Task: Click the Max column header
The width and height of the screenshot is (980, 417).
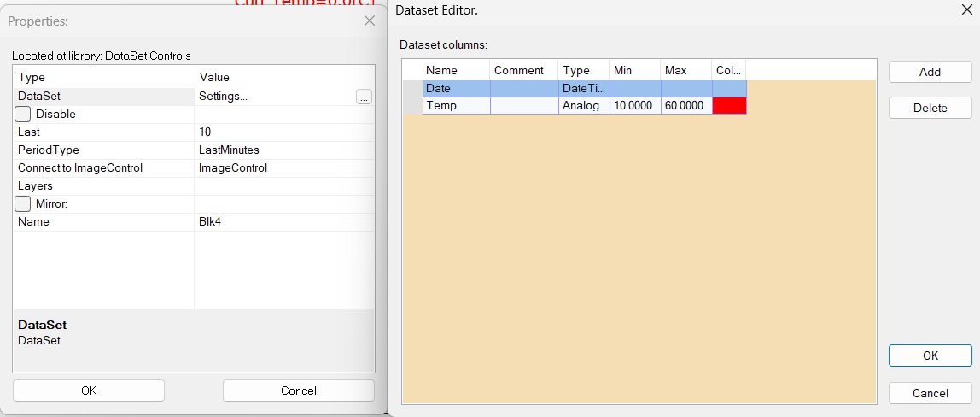Action: point(685,71)
